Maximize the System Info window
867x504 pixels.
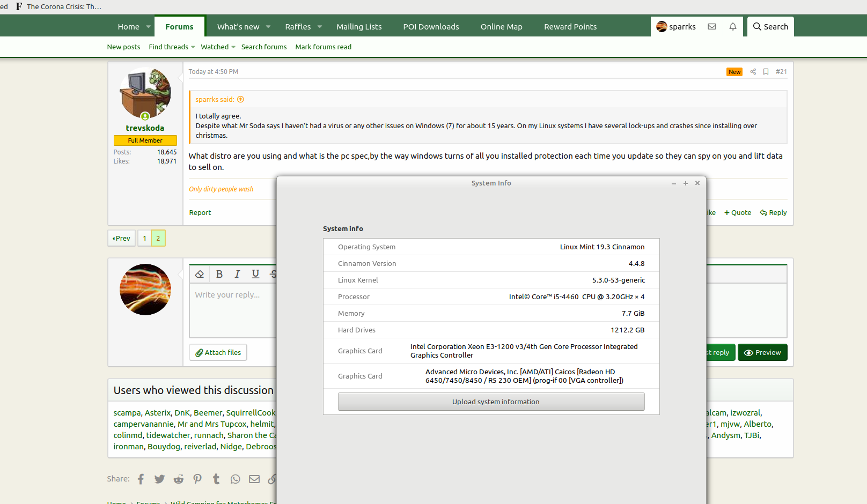686,183
